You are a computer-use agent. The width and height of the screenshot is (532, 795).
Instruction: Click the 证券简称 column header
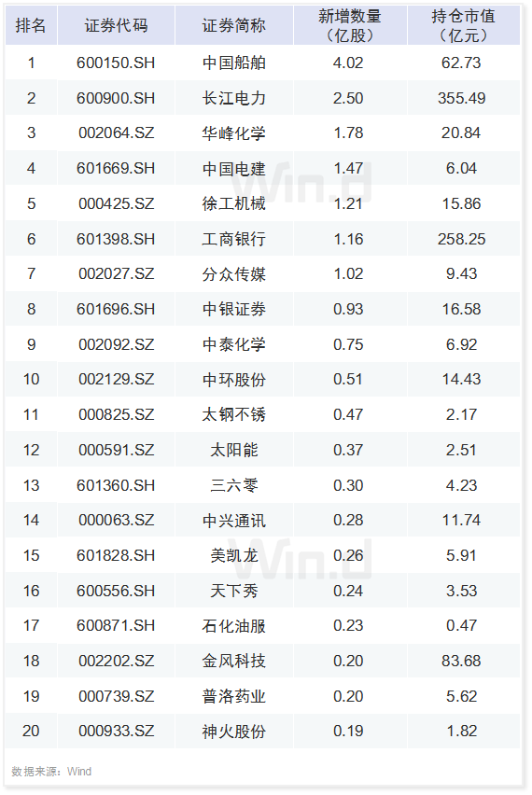click(233, 25)
